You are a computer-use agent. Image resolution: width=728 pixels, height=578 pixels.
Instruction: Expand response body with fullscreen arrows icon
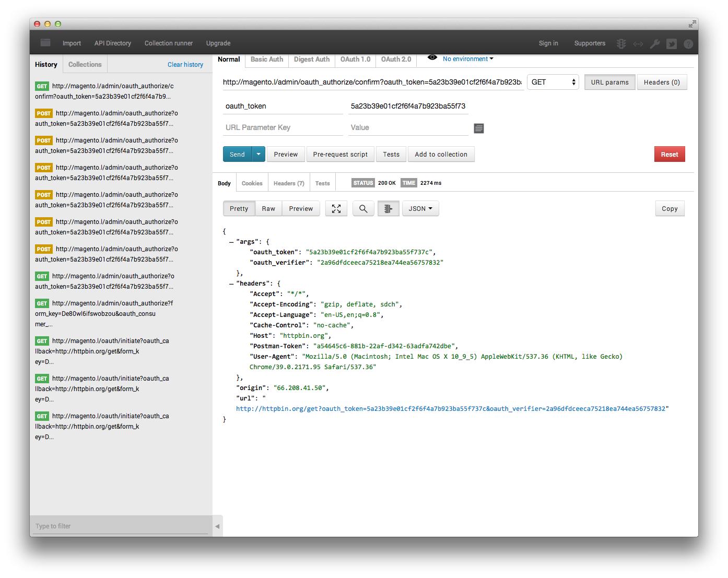pyautogui.click(x=336, y=208)
